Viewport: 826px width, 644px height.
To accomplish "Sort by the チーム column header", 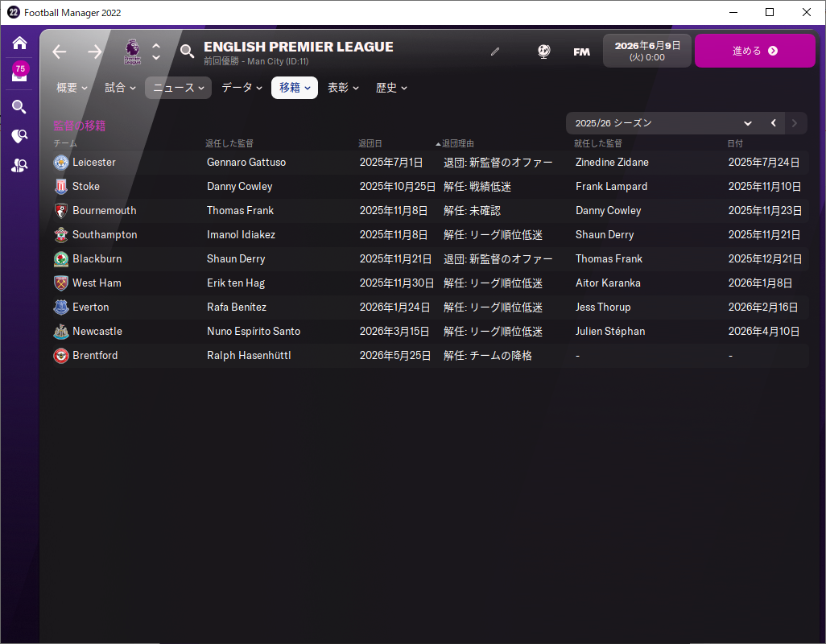I will point(65,144).
